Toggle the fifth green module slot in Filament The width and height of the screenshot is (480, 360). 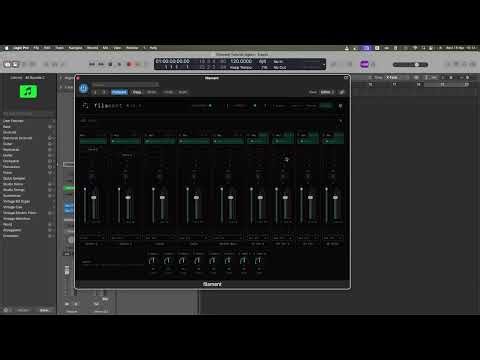228,141
